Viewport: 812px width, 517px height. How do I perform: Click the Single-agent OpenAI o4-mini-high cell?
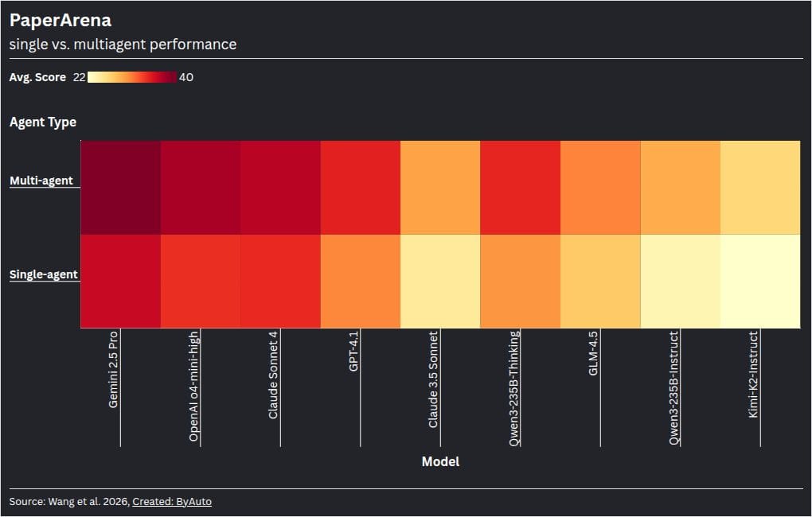[x=201, y=281]
